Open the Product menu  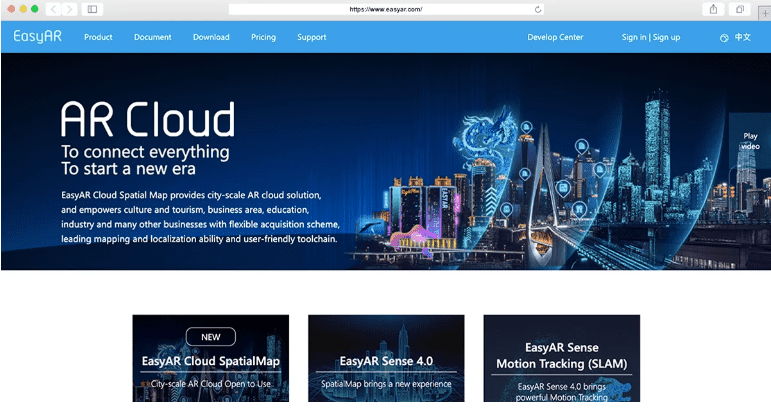98,37
